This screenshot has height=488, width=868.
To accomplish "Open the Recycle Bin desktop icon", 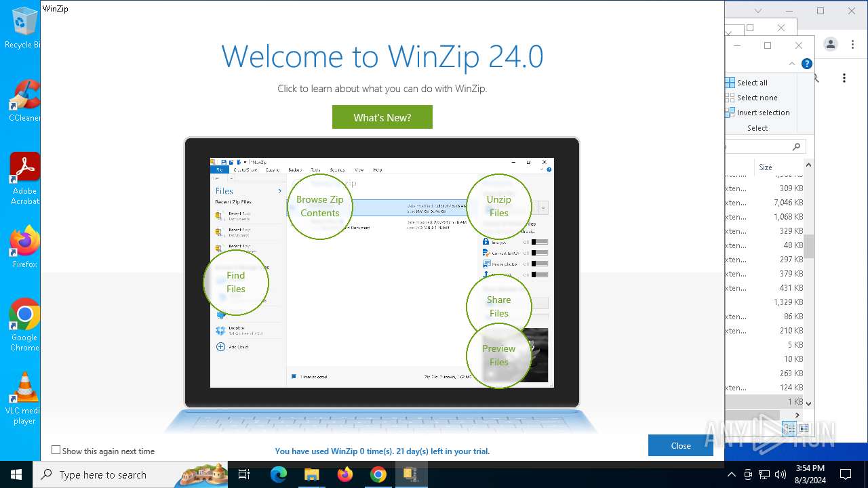I will point(24,28).
